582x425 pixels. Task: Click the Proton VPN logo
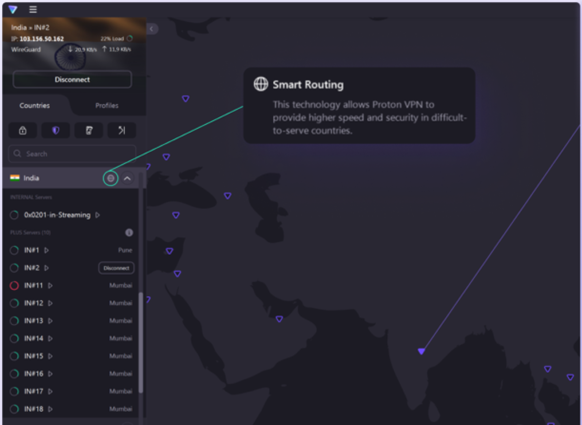click(x=13, y=9)
